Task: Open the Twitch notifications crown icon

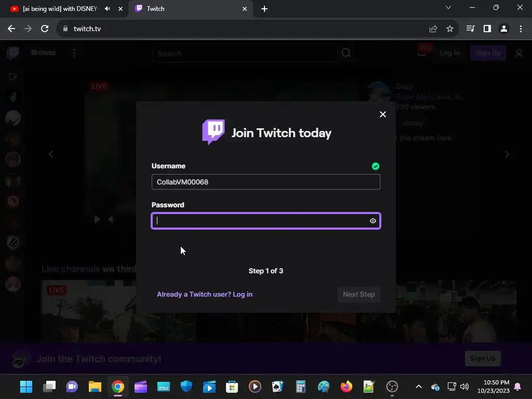Action: tap(422, 52)
